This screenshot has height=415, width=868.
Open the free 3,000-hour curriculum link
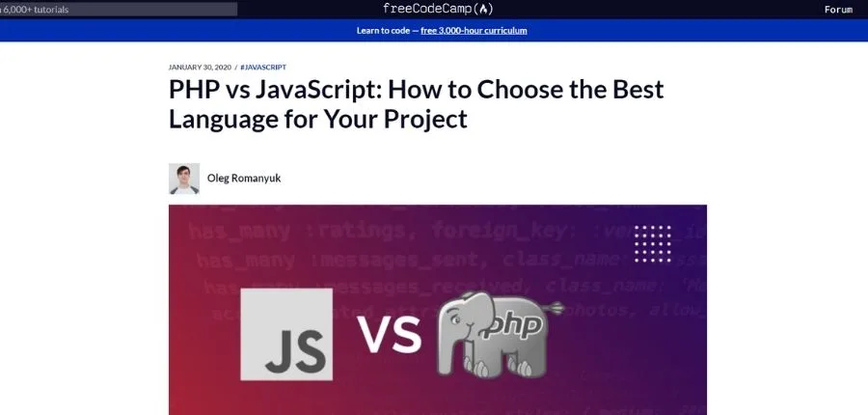click(x=474, y=31)
